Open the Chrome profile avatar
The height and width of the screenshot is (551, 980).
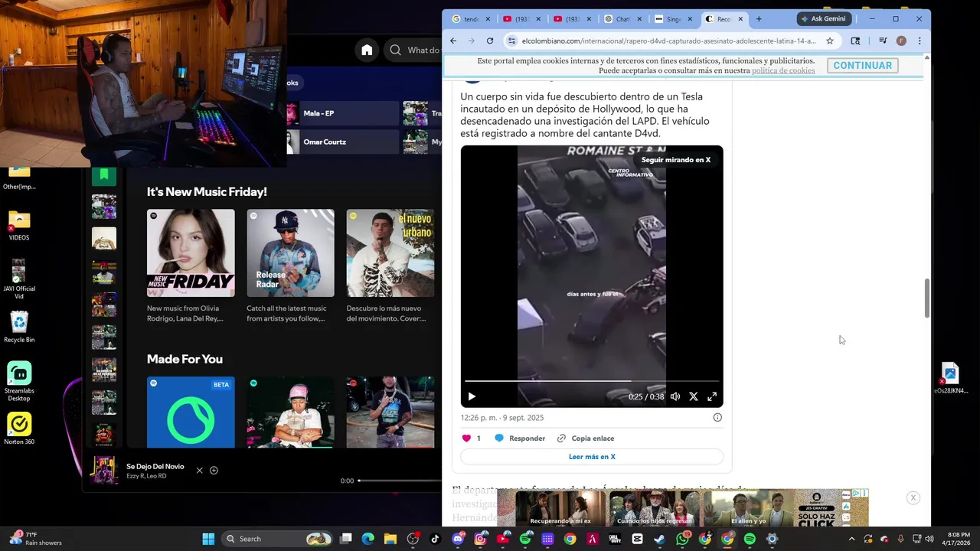click(901, 41)
